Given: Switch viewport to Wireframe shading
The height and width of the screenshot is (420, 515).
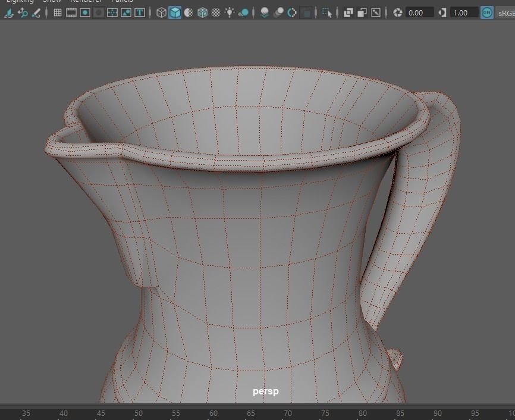Looking at the screenshot, I should pos(161,13).
